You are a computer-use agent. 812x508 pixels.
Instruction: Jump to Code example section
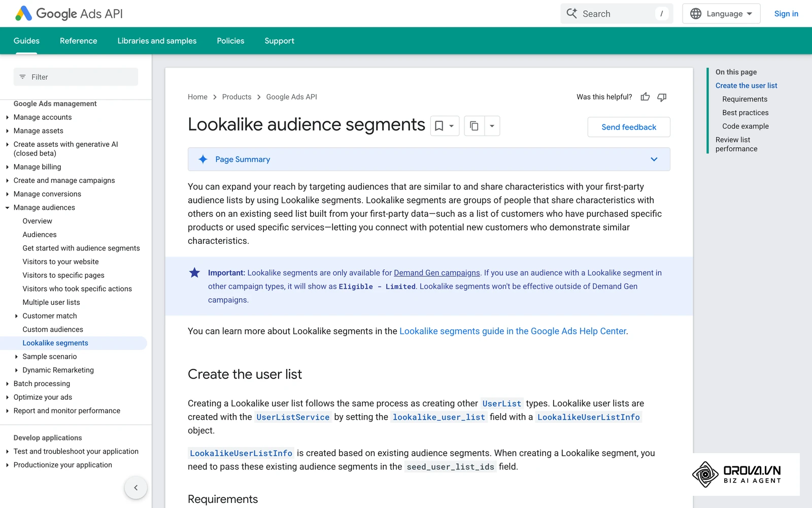click(x=745, y=126)
